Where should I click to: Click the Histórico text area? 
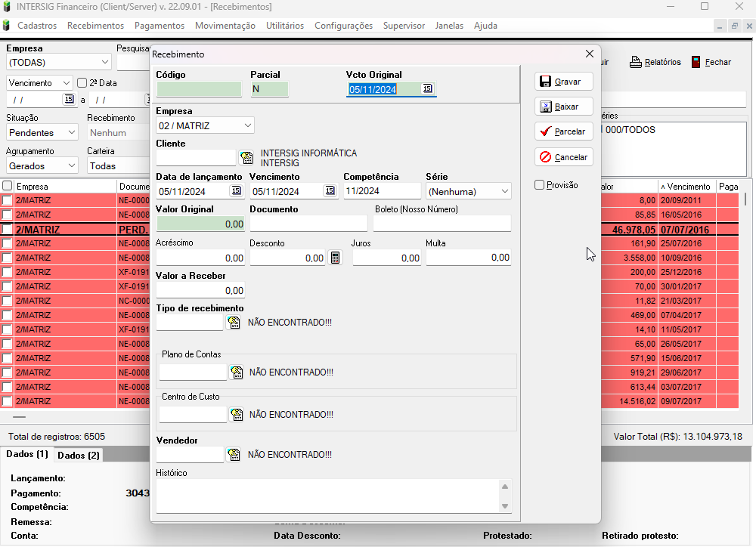(x=328, y=496)
